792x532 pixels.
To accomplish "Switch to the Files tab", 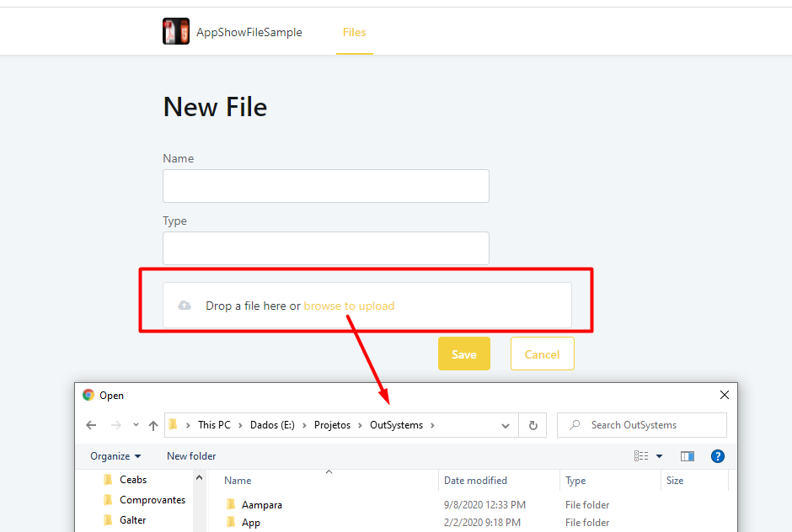I will tap(354, 32).
